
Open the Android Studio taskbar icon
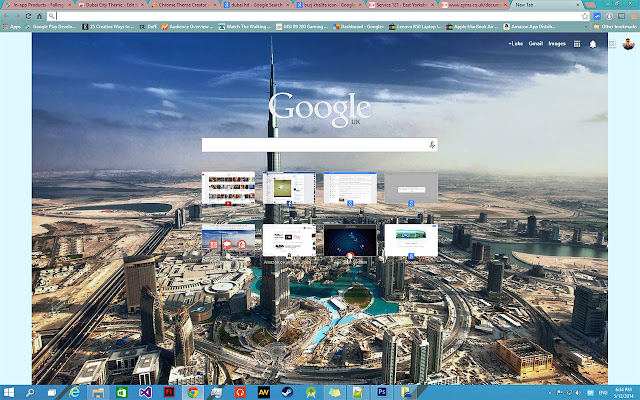[x=311, y=393]
